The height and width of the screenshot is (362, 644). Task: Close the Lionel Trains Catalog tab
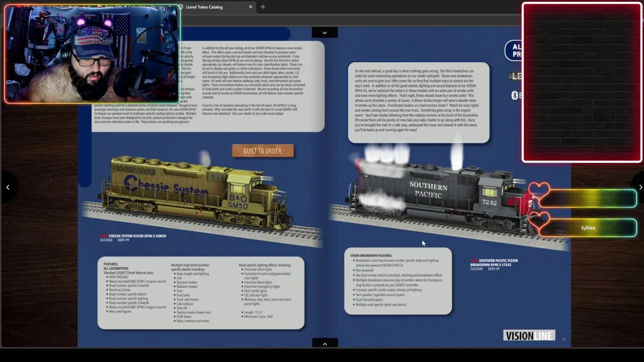[x=251, y=7]
